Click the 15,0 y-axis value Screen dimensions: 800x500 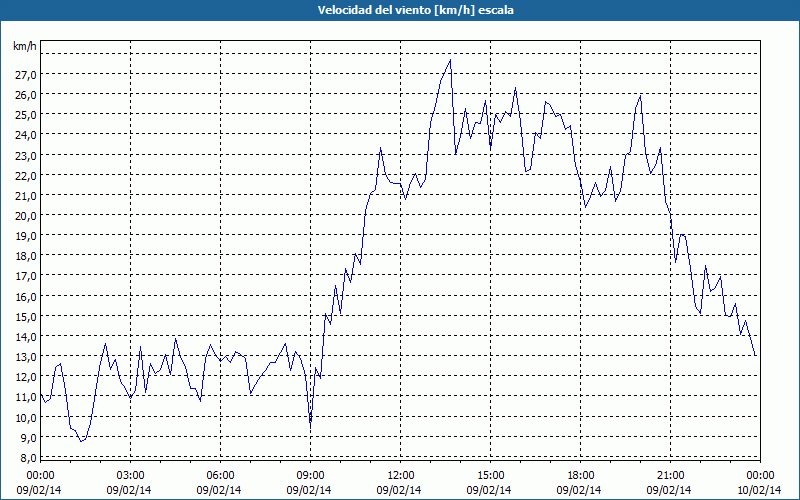click(x=26, y=316)
